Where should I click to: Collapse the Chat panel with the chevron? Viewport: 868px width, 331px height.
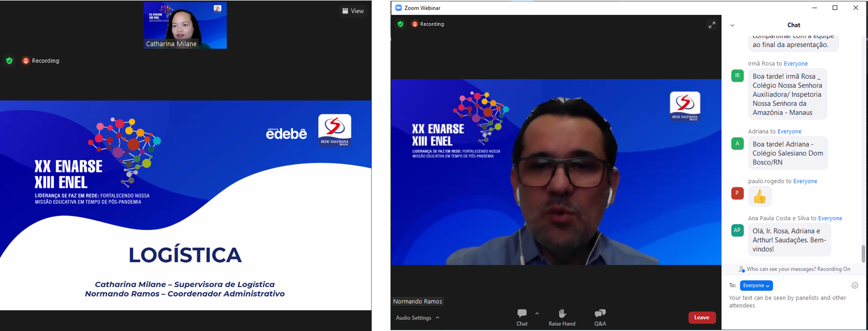732,25
